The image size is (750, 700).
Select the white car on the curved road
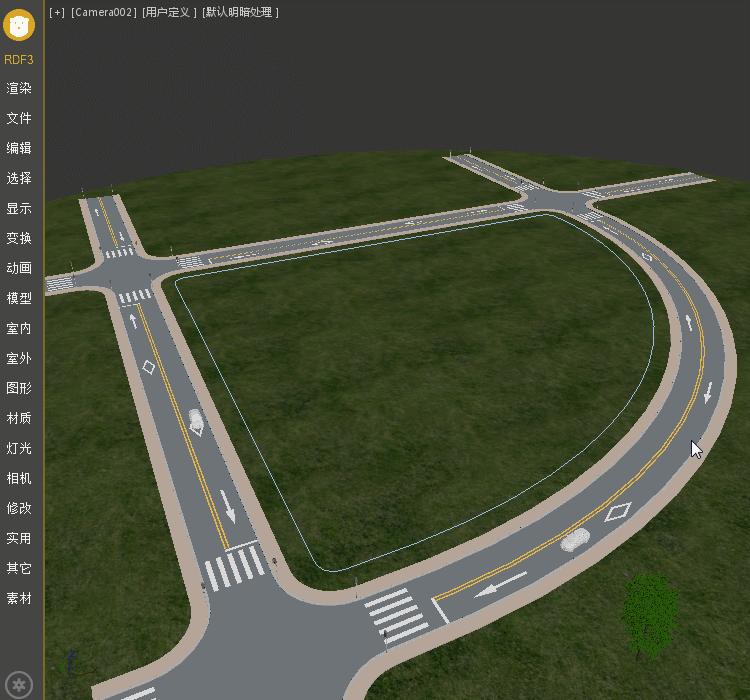[x=574, y=540]
